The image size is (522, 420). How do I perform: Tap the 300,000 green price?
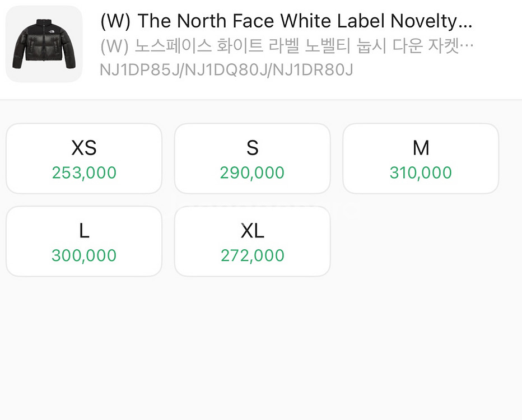[84, 255]
